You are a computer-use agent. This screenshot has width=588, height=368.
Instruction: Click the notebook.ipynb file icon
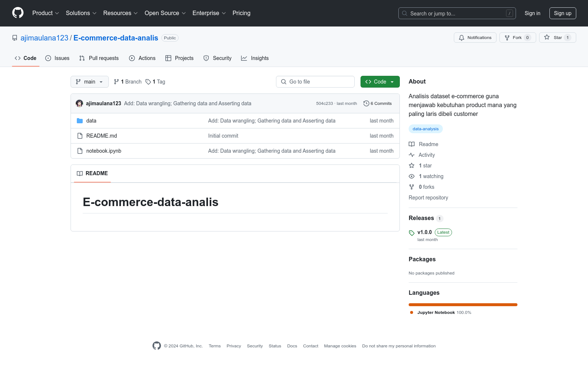[x=80, y=151]
